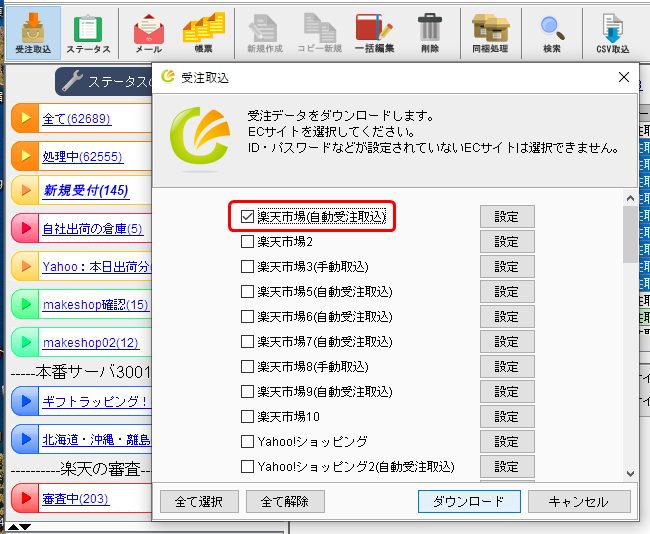650x534 pixels.
Task: Click the 検索 magnifier icon
Action: point(552,34)
